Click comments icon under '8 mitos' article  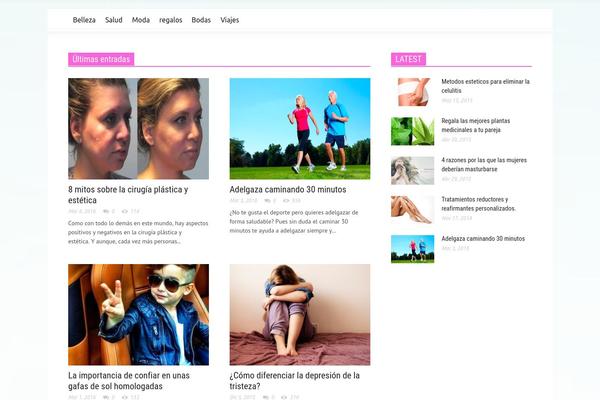tap(106, 211)
